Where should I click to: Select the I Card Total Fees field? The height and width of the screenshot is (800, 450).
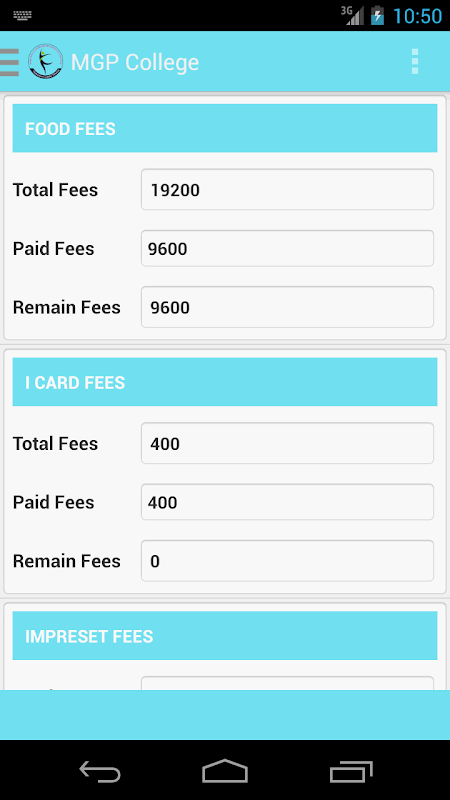tap(287, 443)
